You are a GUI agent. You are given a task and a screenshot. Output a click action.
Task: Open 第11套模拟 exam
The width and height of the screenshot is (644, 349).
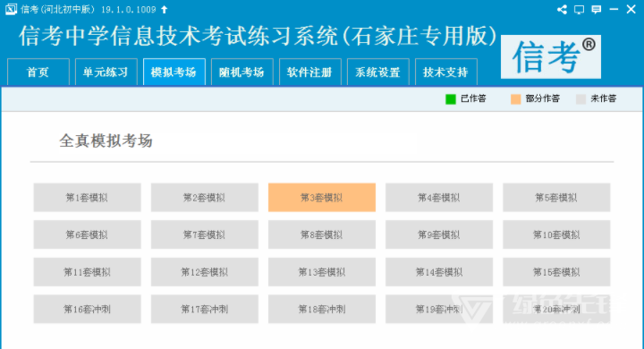[87, 272]
